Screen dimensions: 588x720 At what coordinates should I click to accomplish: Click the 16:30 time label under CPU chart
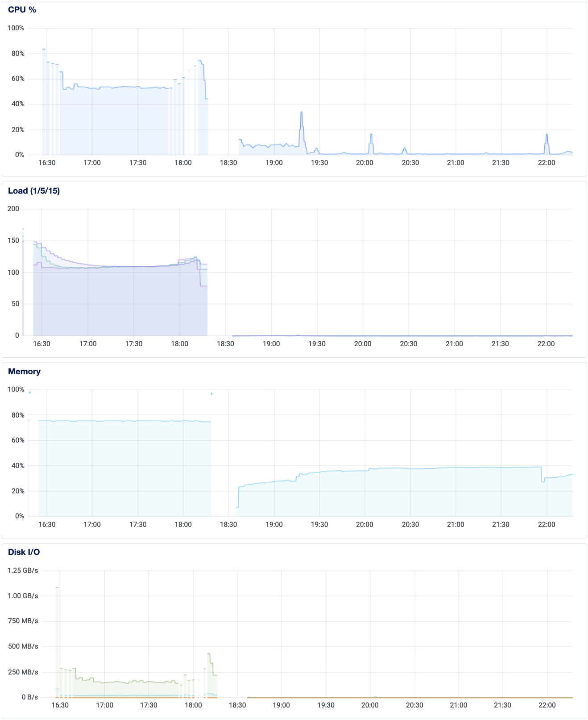tap(47, 163)
